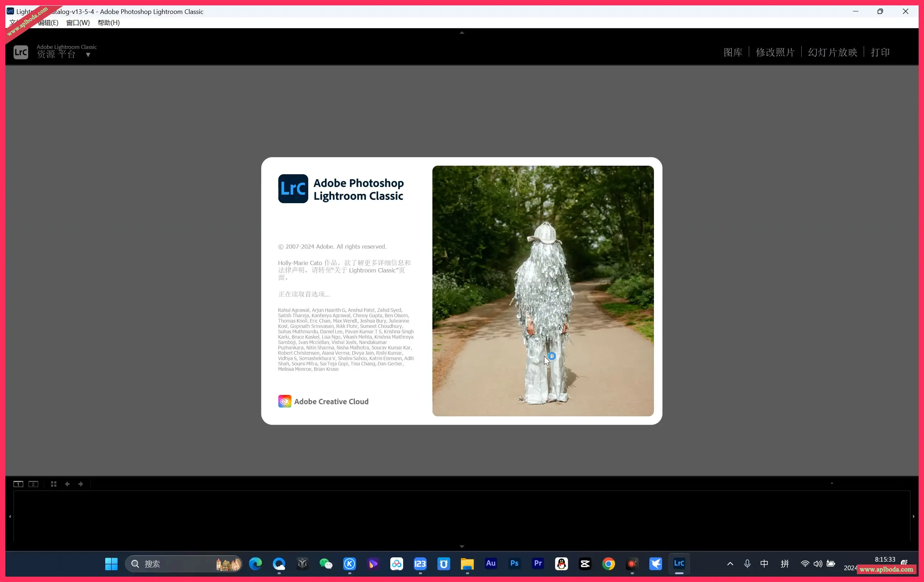Click the battery status tray icon
This screenshot has width=924, height=582.
[x=831, y=564]
